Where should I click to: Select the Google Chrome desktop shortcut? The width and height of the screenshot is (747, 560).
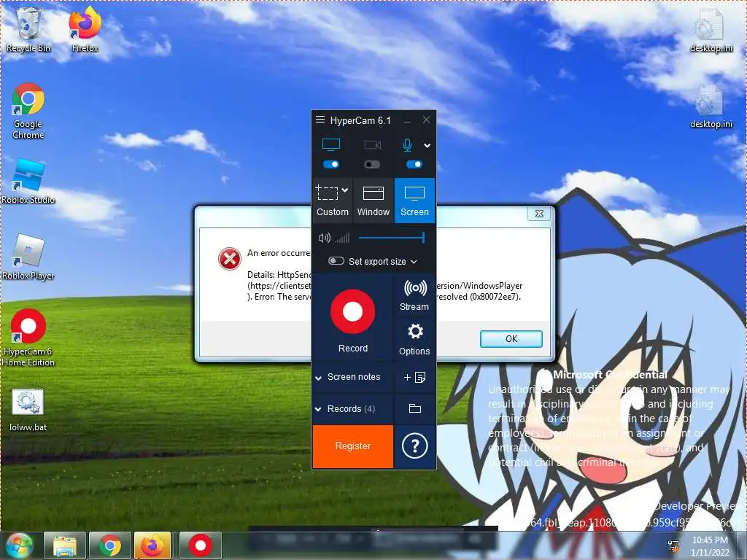(28, 111)
